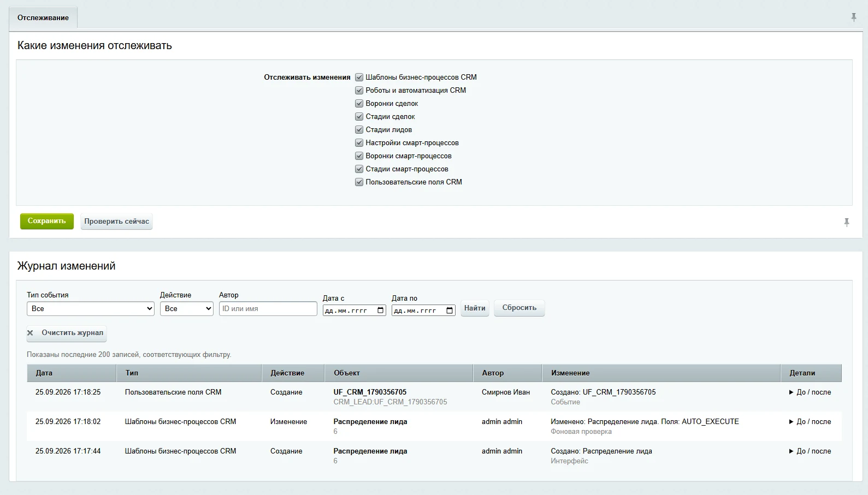Uncheck Шаблоны бизнес-процессов CRM tracking
Viewport: 868px width, 495px height.
[x=359, y=77]
